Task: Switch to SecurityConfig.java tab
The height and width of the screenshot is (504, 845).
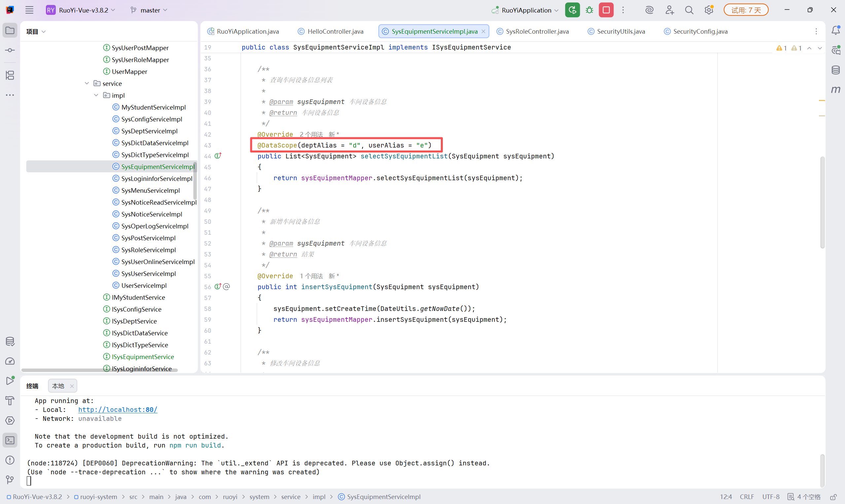Action: pos(695,31)
